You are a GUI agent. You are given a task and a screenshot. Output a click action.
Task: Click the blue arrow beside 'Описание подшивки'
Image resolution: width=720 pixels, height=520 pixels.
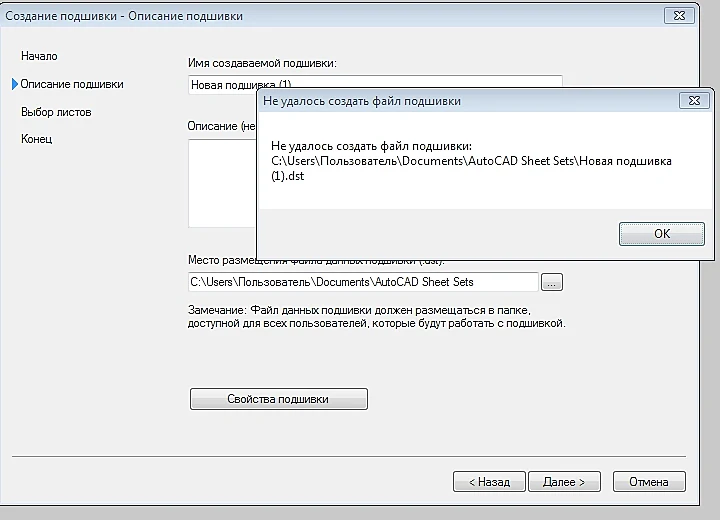15,84
